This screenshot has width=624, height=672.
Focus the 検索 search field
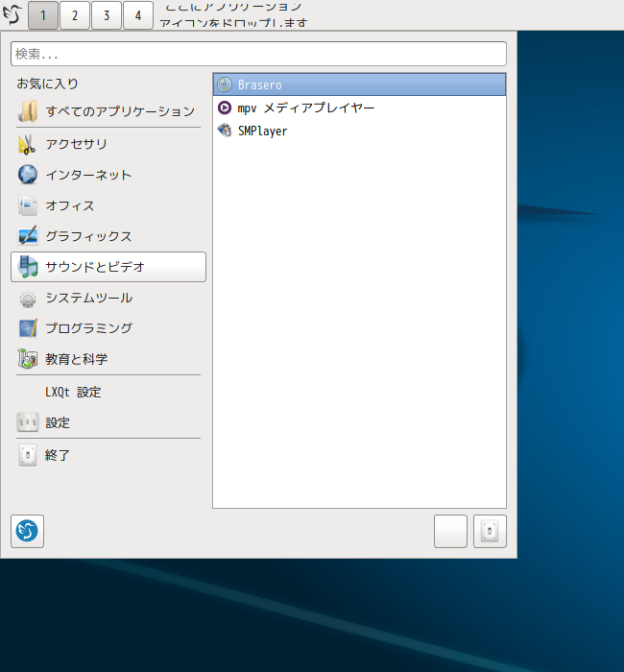(x=258, y=54)
